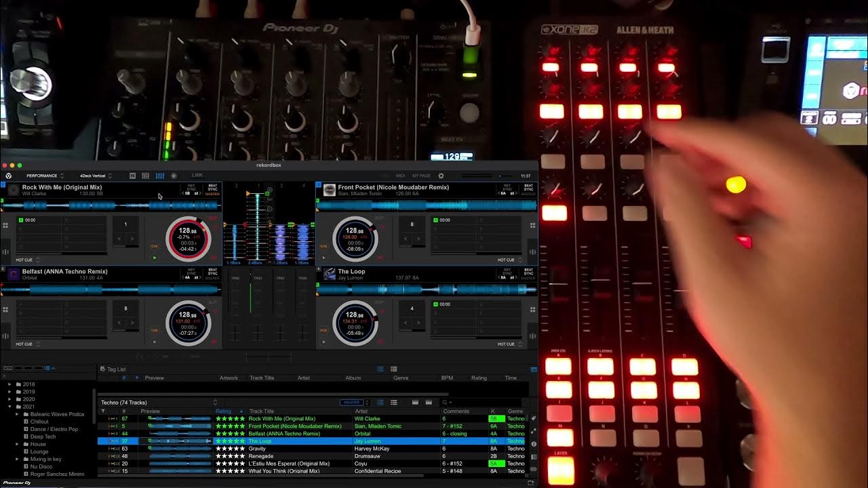868x488 pixels.
Task: Toggle BEAT SYNC on The Loop deck
Action: 528,271
